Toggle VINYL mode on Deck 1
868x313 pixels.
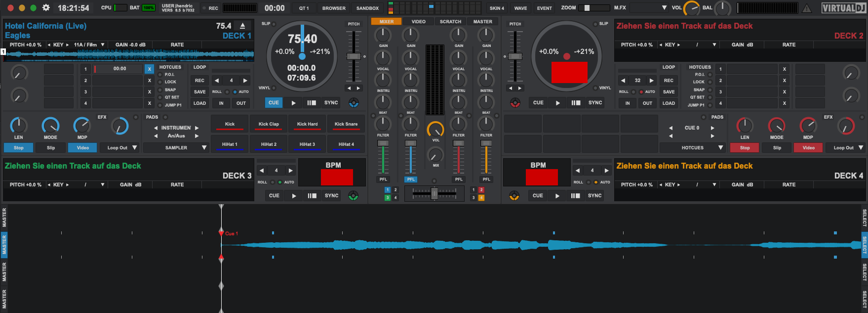click(x=274, y=88)
